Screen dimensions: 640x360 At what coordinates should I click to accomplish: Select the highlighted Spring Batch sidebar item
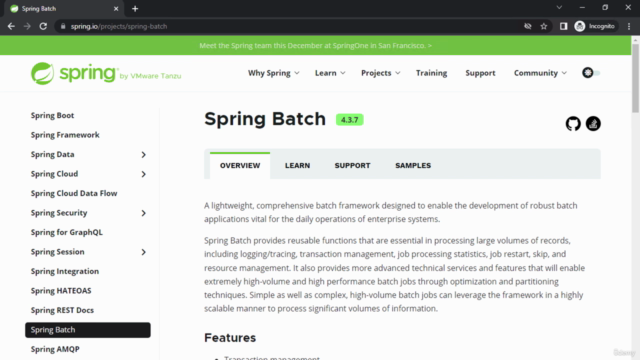pyautogui.click(x=88, y=330)
